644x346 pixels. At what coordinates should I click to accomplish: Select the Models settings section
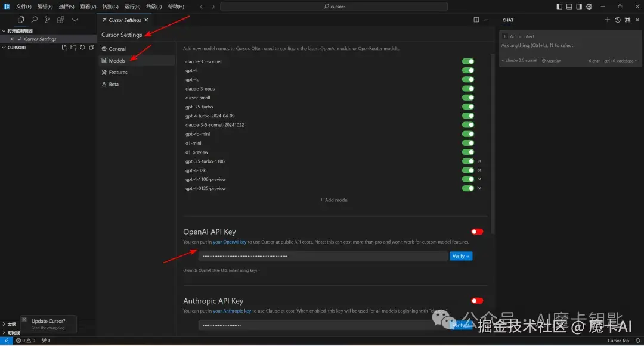click(137, 61)
